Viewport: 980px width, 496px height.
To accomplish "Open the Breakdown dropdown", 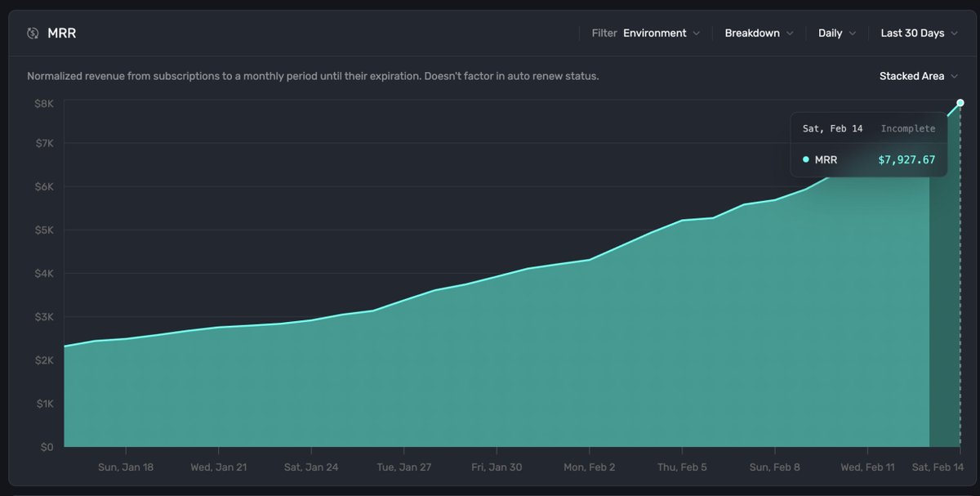I will click(759, 34).
